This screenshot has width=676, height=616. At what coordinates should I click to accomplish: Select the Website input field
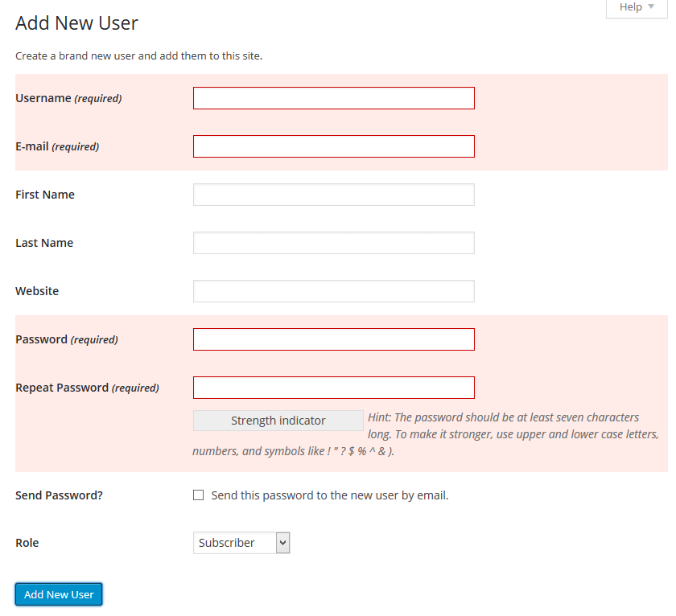[334, 291]
